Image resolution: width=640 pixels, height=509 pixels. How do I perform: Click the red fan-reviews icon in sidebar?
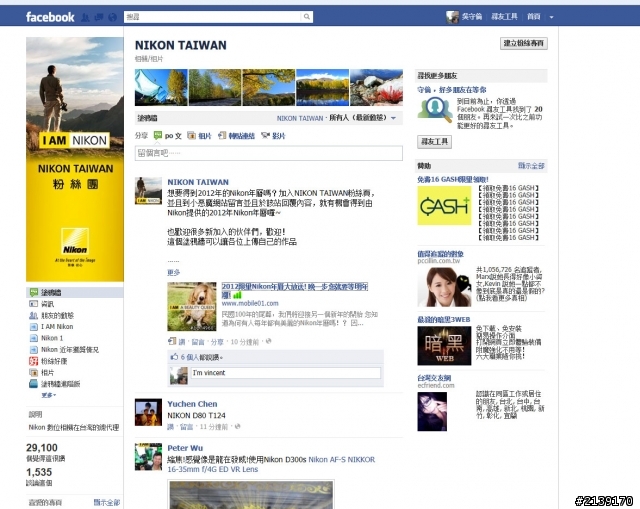(33, 361)
